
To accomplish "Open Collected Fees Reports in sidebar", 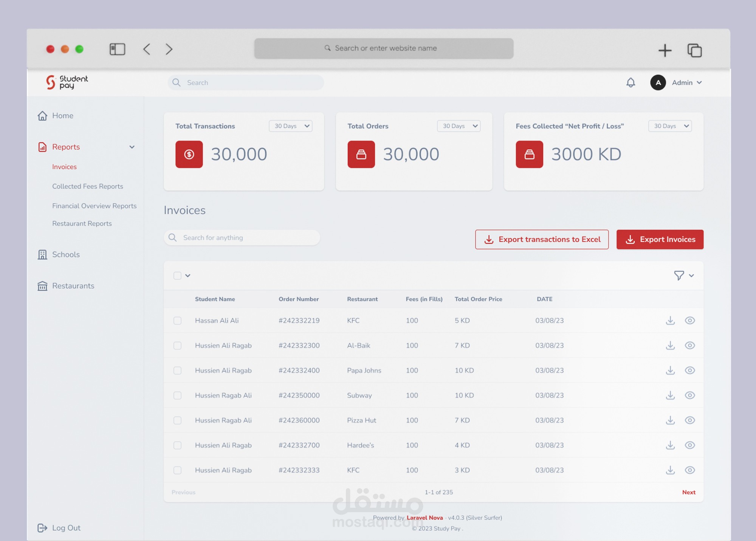I will pos(88,186).
